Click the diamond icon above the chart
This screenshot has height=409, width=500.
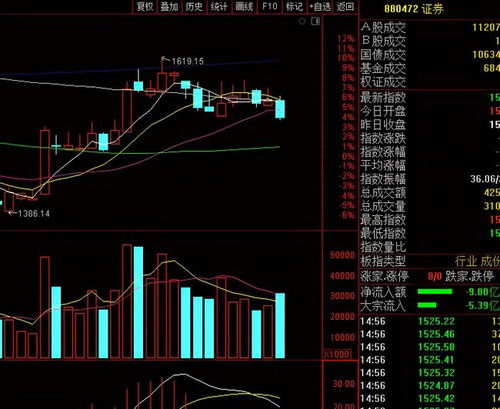302,21
